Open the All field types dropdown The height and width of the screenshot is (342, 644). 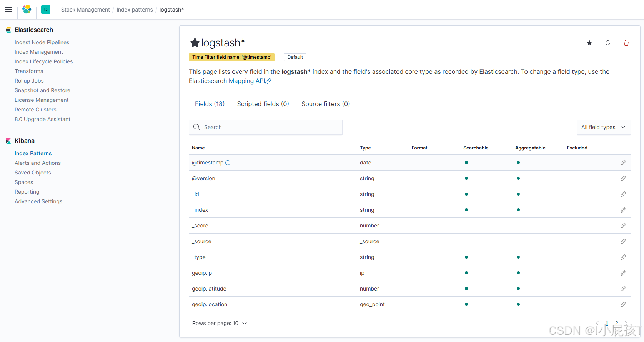[604, 127]
